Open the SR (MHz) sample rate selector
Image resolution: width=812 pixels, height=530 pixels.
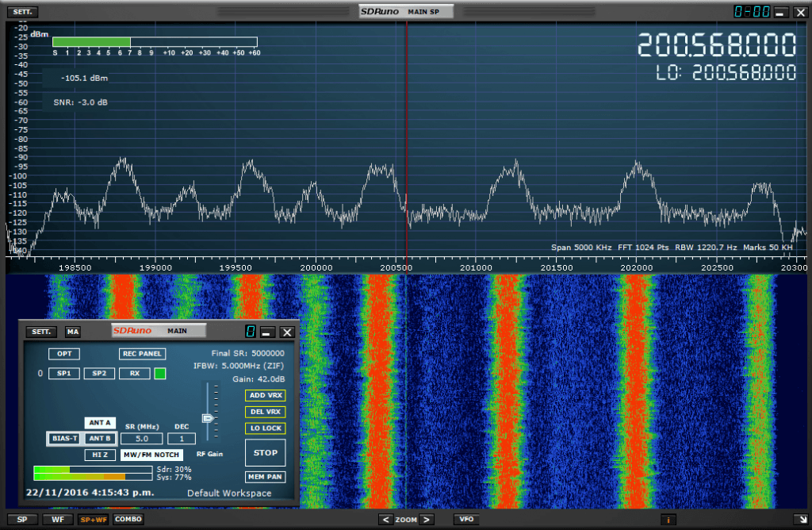pos(141,438)
